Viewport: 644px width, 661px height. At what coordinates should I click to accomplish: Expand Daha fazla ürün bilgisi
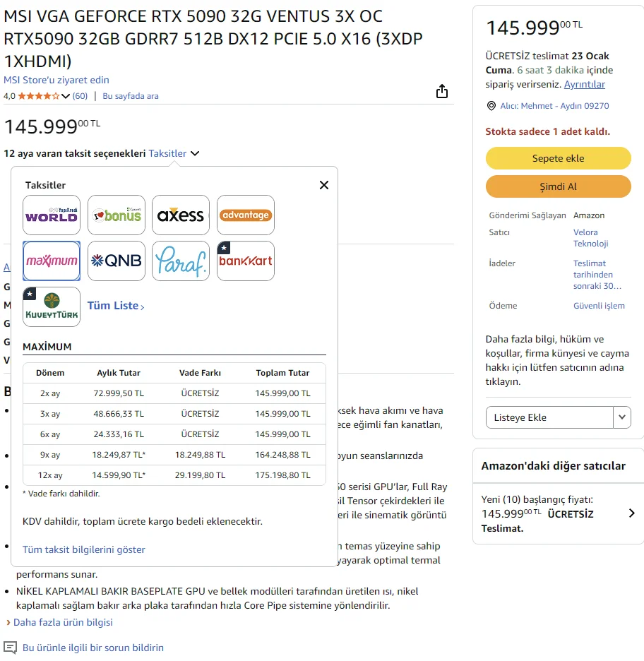coord(62,622)
